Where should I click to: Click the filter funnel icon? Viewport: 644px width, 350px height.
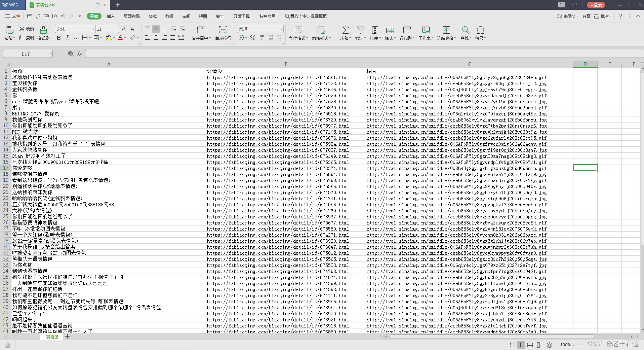pos(361,30)
